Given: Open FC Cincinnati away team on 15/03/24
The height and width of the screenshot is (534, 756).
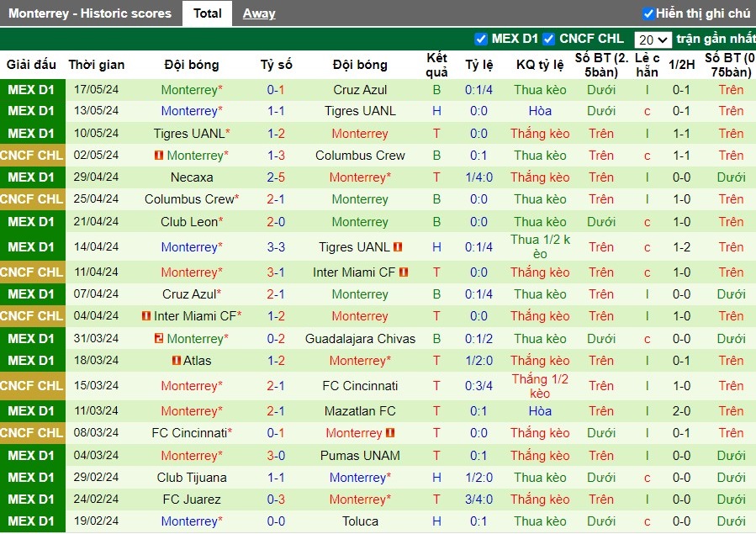Looking at the screenshot, I should click(x=360, y=385).
